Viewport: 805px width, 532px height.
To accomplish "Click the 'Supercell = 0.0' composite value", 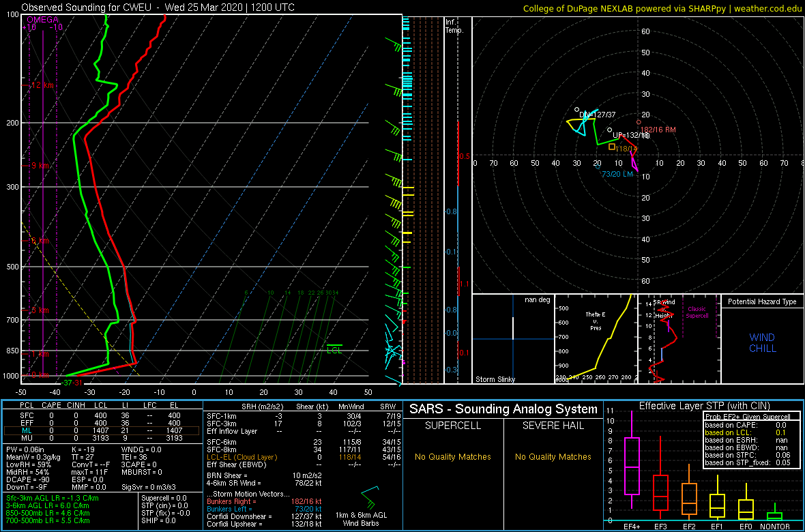I will [x=163, y=499].
